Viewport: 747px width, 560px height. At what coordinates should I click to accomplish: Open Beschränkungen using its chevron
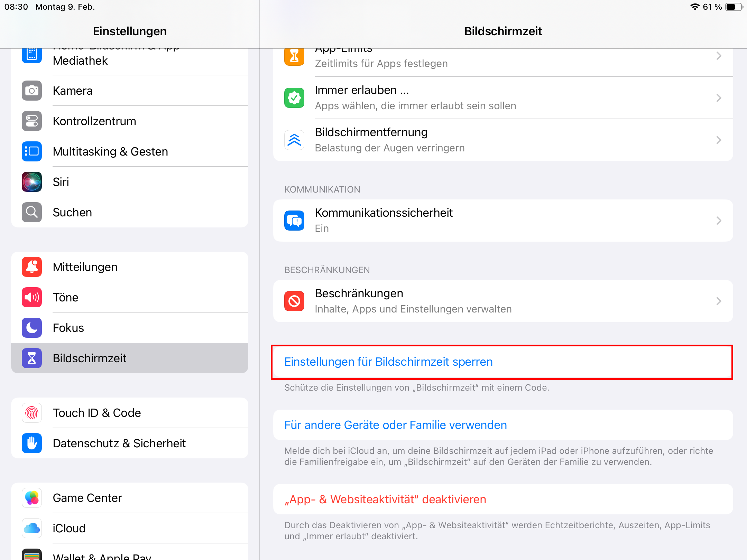pyautogui.click(x=719, y=301)
